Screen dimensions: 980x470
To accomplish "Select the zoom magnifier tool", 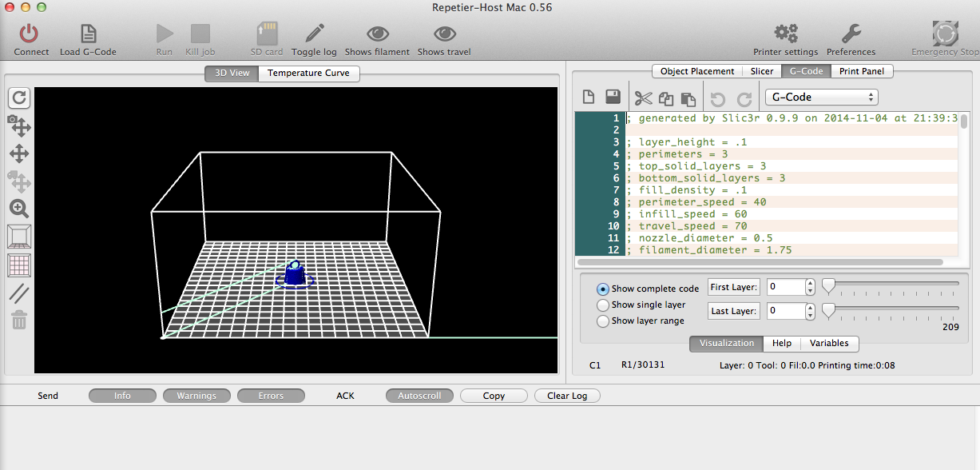I will coord(19,209).
